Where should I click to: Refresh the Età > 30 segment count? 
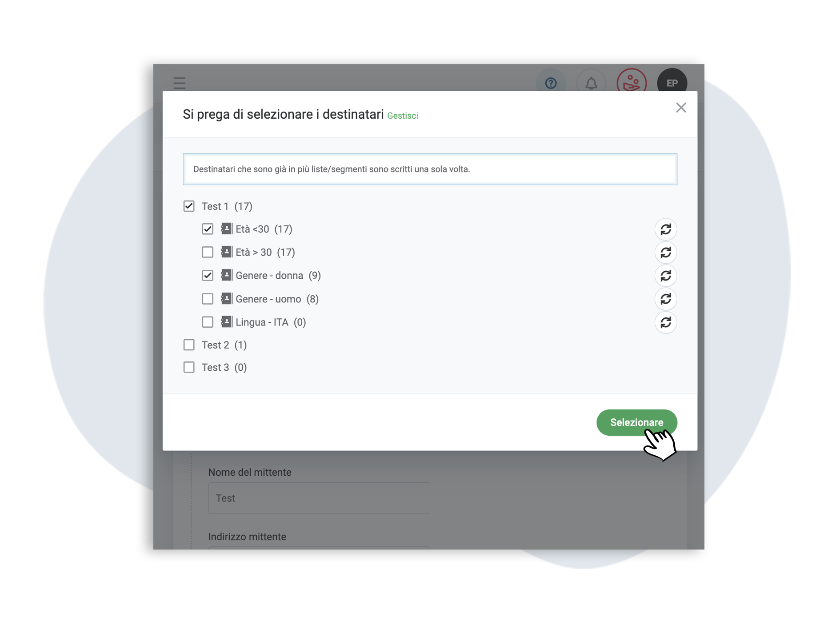[665, 253]
